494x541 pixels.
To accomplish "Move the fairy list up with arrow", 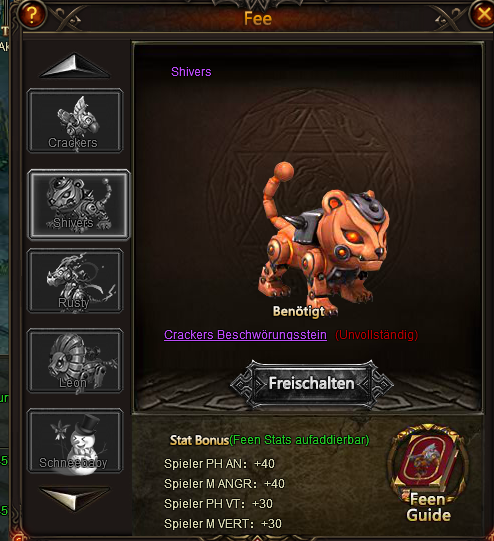I will 75,66.
